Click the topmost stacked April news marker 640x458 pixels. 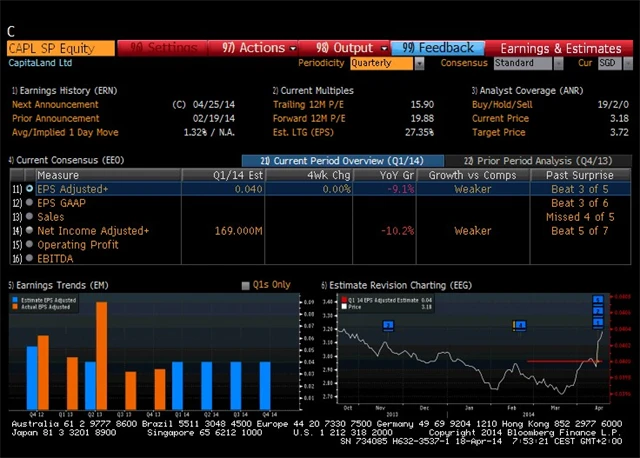(598, 300)
